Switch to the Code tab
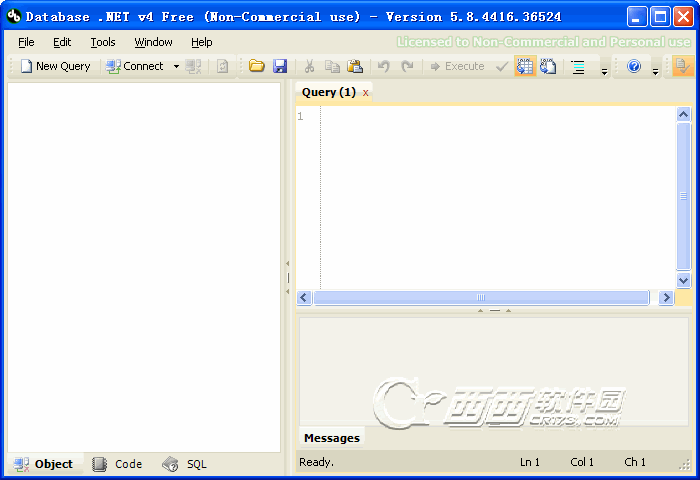The image size is (700, 480). pyautogui.click(x=117, y=464)
